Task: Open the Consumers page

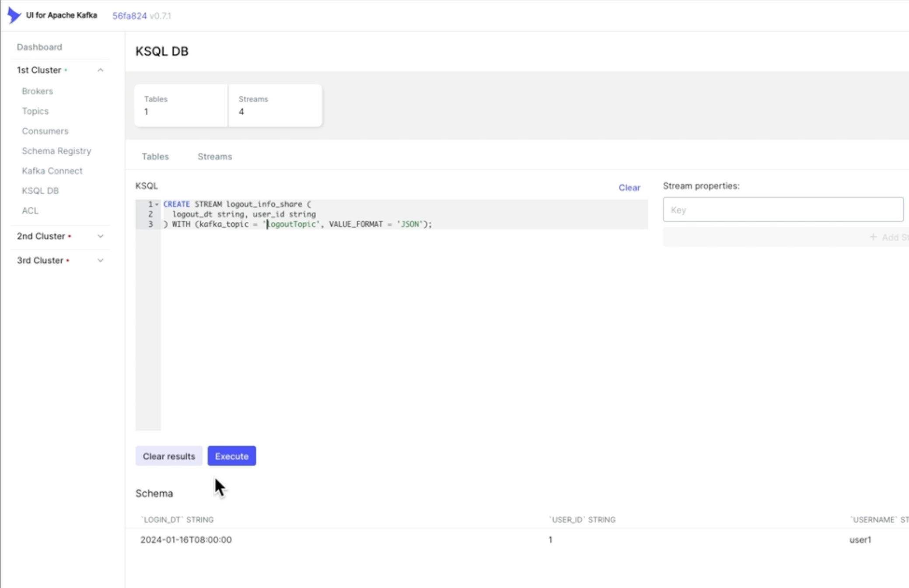Action: coord(45,131)
